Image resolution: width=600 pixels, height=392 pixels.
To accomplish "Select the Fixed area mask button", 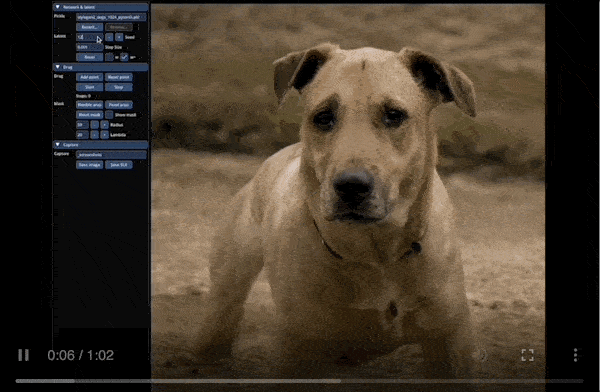I will tap(119, 105).
